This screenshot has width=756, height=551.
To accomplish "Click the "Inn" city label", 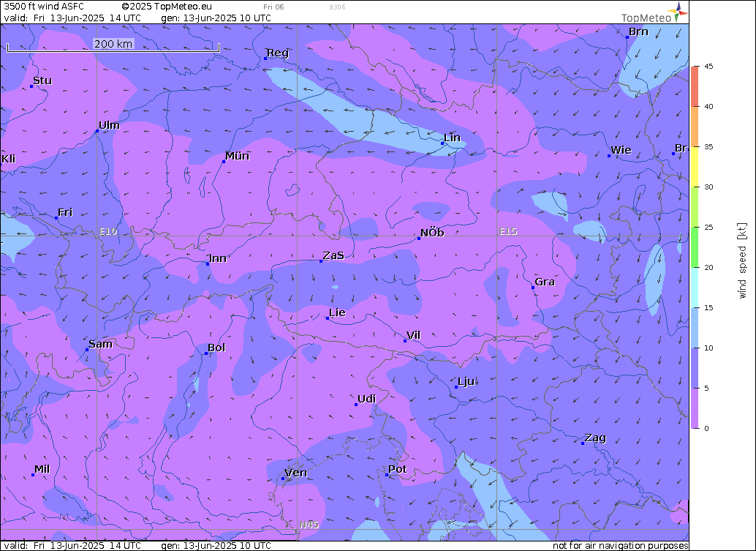I will point(217,258).
